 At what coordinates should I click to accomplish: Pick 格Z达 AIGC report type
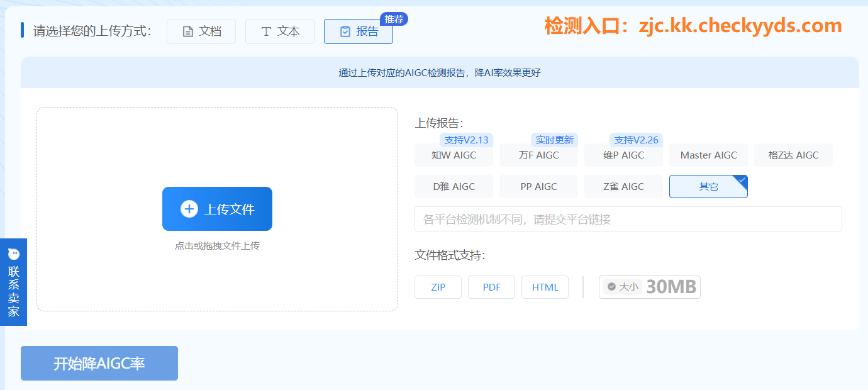pyautogui.click(x=793, y=155)
